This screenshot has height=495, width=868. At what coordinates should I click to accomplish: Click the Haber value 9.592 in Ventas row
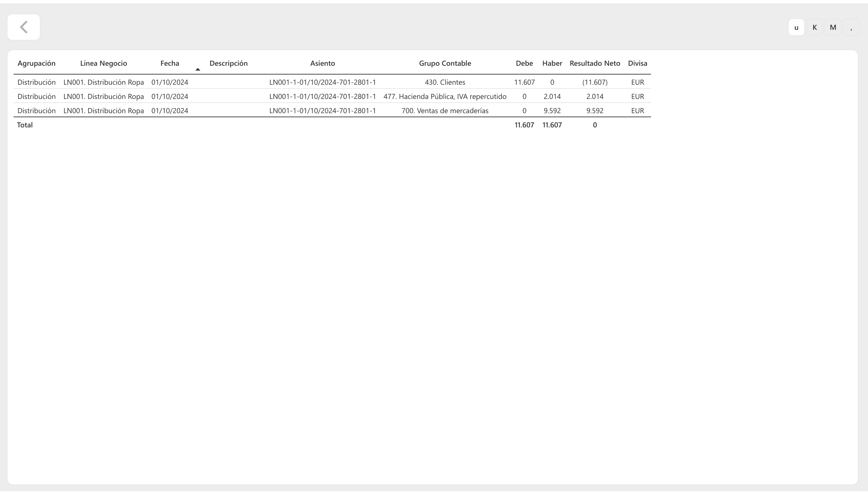552,111
